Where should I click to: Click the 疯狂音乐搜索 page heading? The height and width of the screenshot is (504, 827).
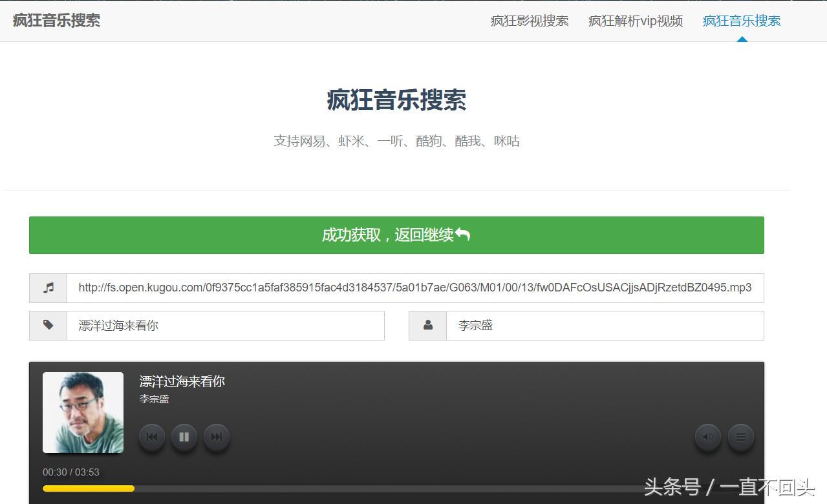click(396, 101)
